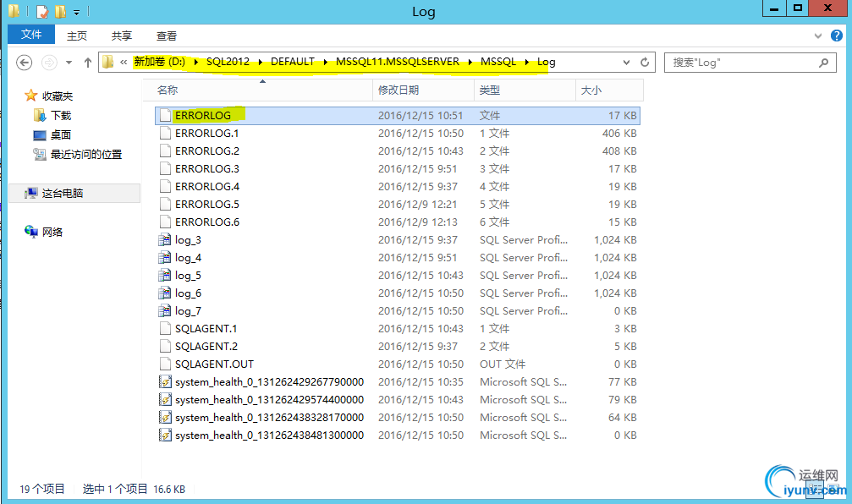
Task: Click SQL2012 in the address breadcrumb
Action: [x=228, y=62]
